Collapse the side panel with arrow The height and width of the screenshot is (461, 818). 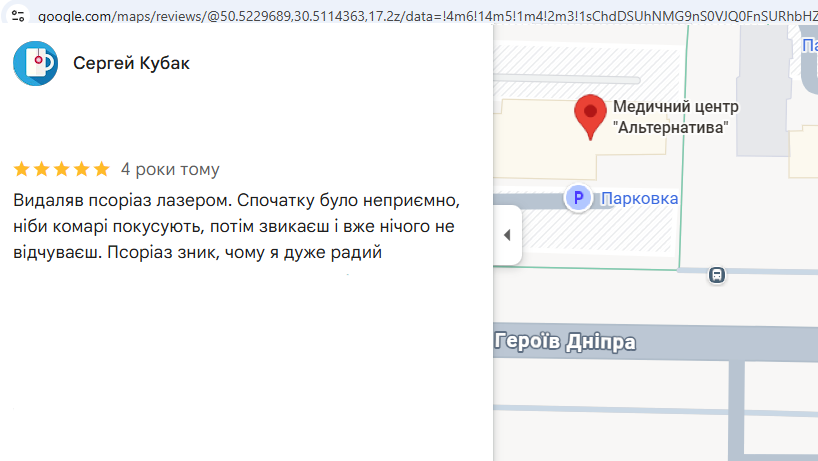coord(507,235)
